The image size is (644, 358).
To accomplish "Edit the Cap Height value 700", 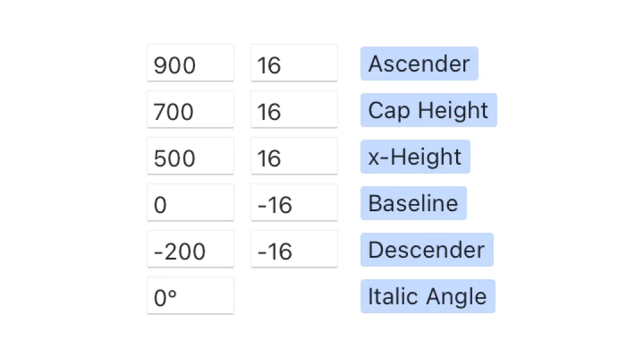I will [191, 109].
